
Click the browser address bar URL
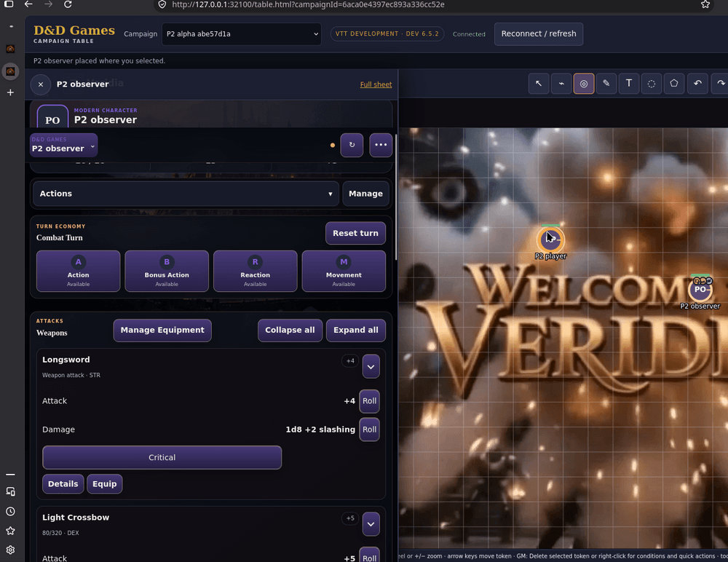pyautogui.click(x=308, y=4)
